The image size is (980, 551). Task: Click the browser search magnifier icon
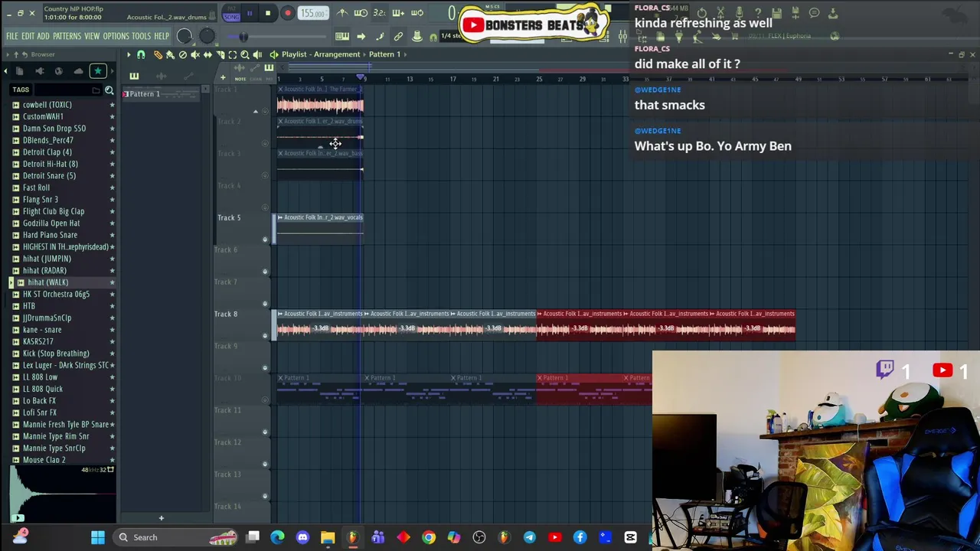point(109,90)
